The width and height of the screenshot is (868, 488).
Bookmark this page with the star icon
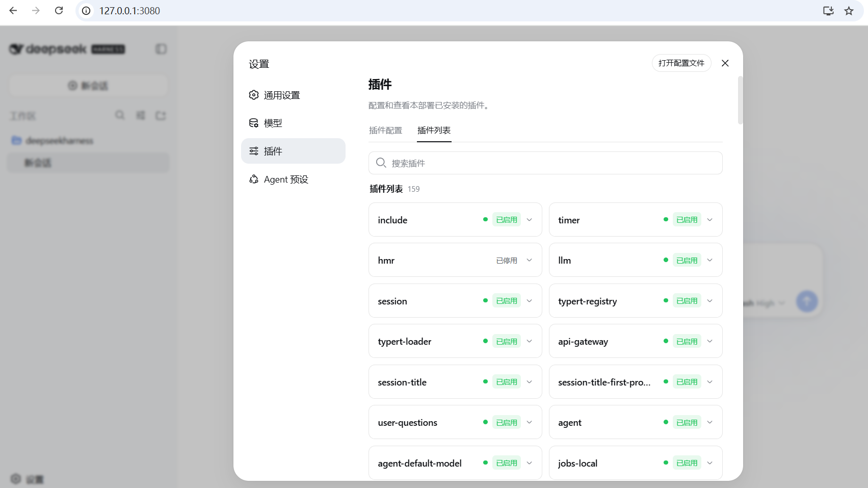point(849,11)
